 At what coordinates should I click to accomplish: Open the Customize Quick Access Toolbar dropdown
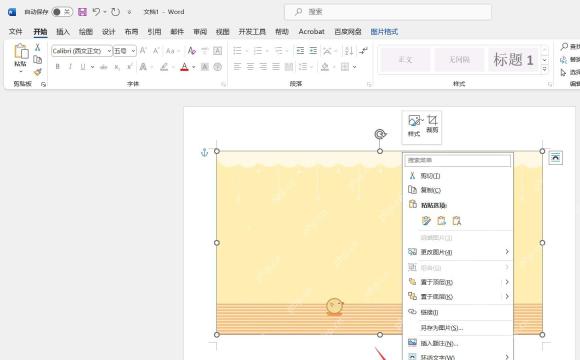point(129,12)
